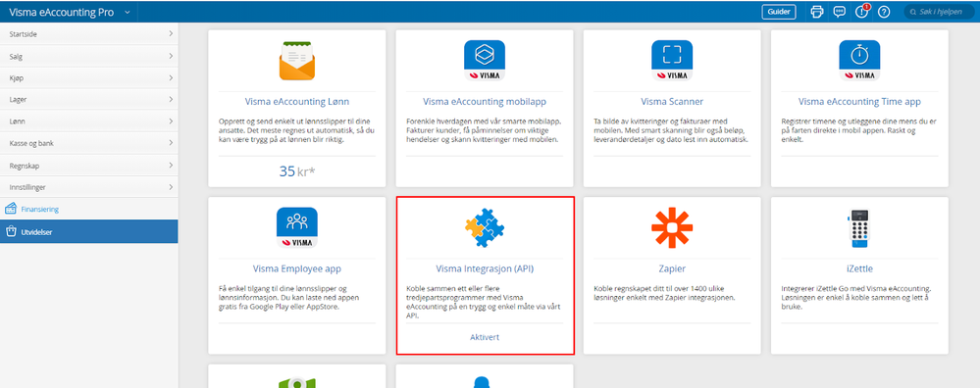Expand the Regnskap menu chevron
This screenshot has height=388, width=980.
coord(170,166)
